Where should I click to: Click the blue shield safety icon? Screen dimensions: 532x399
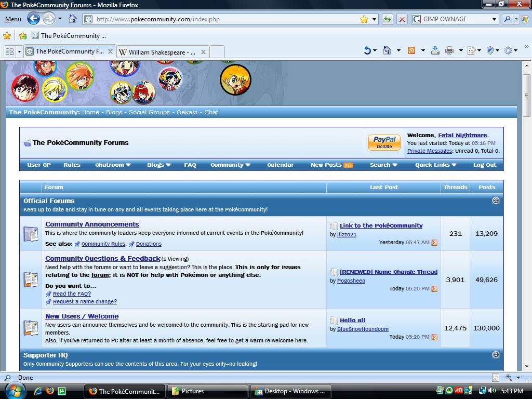(x=490, y=50)
